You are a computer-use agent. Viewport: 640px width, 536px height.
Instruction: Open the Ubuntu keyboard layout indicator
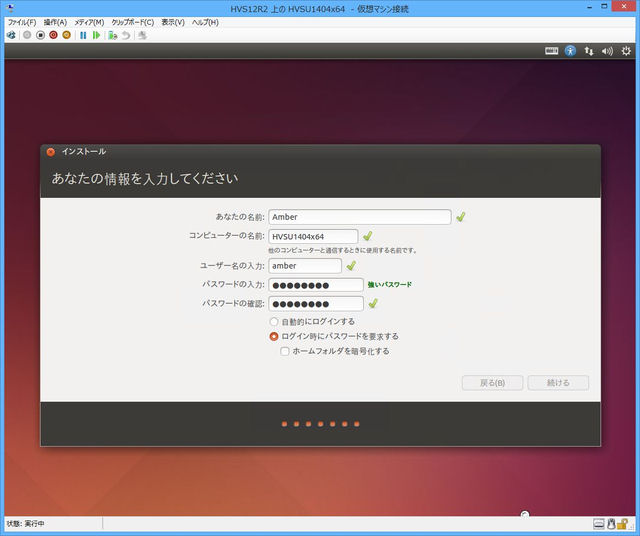coord(551,51)
